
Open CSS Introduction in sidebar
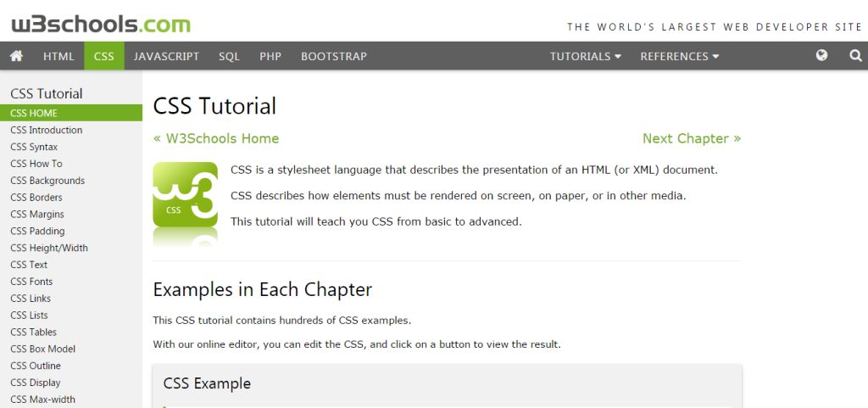pyautogui.click(x=47, y=130)
